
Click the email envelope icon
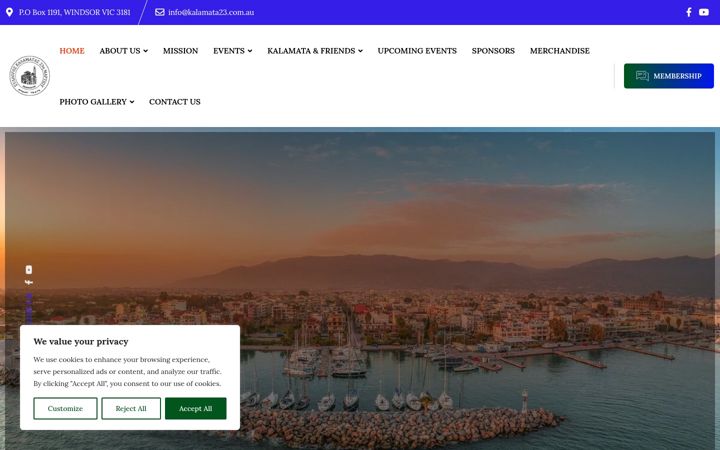(159, 12)
